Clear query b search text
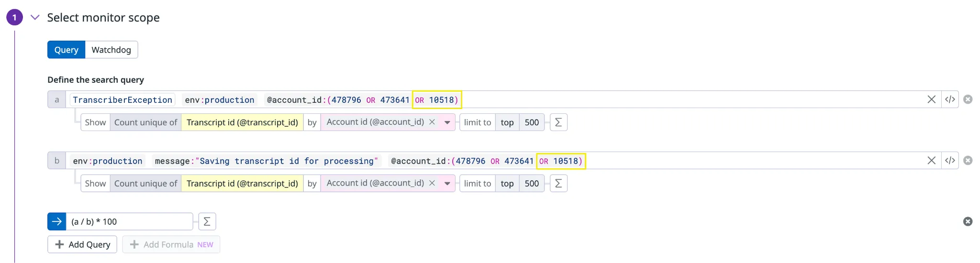 pyautogui.click(x=931, y=161)
